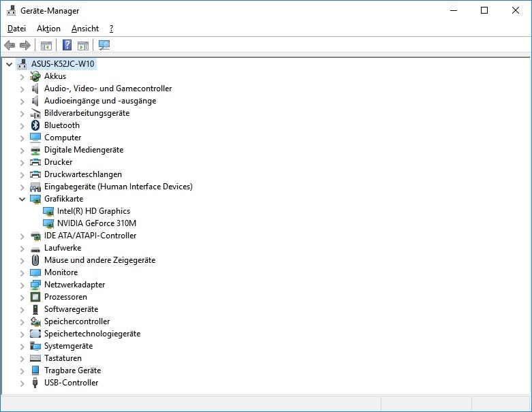Click the Akkus battery icon
Image resolution: width=532 pixels, height=412 pixels.
pos(35,76)
